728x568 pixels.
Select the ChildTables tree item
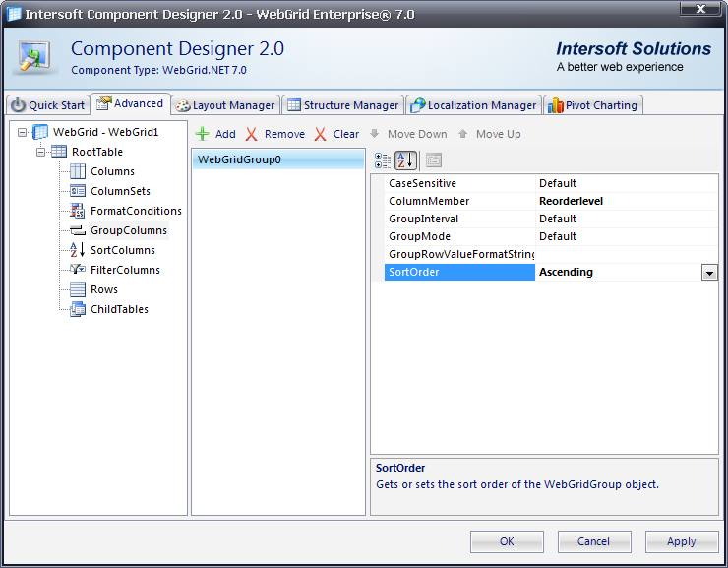pyautogui.click(x=119, y=309)
